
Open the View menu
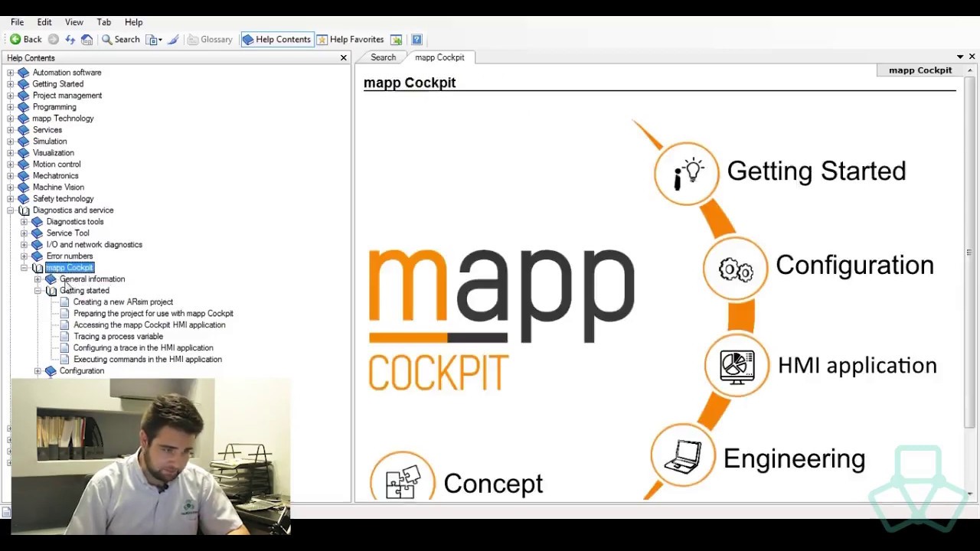coord(74,22)
